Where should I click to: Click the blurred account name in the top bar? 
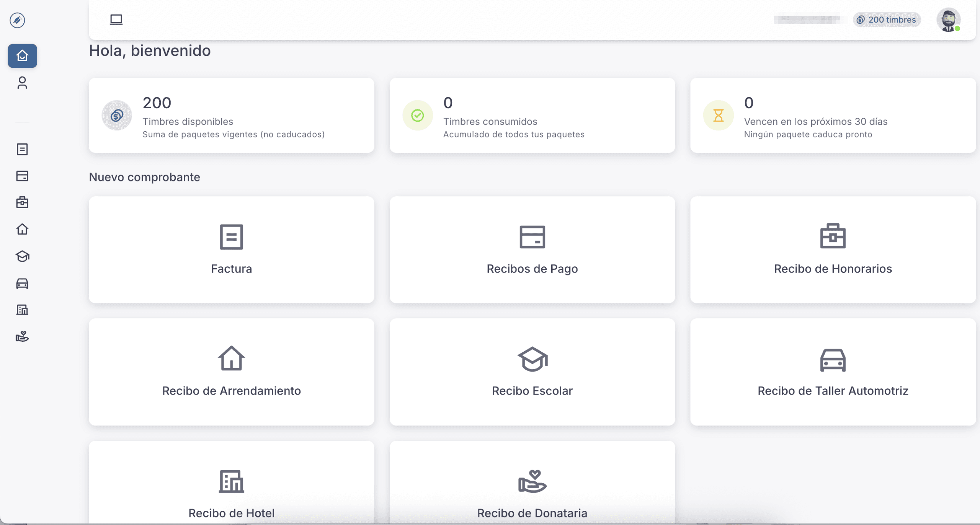pos(808,19)
